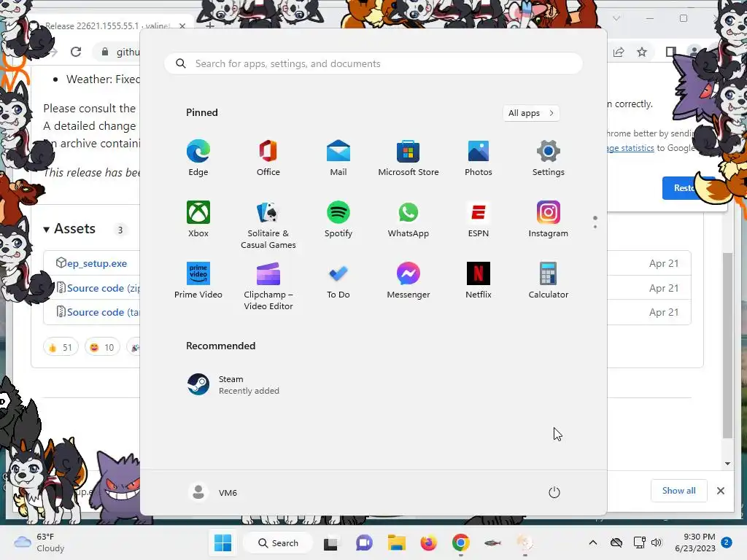This screenshot has width=747, height=560.
Task: Open the weather widget showing 63°F
Action: click(x=39, y=542)
